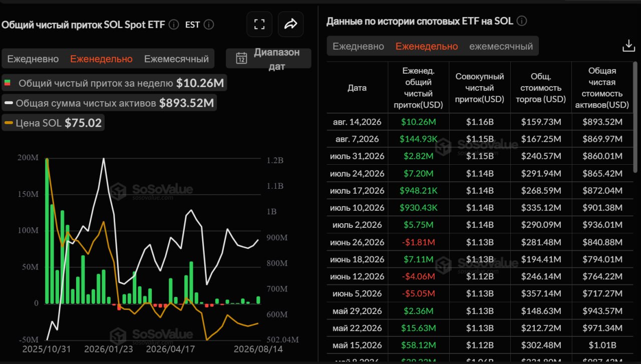641x364 pixels.
Task: Open info icon beside SOL ETF history data title
Action: [x=521, y=21]
